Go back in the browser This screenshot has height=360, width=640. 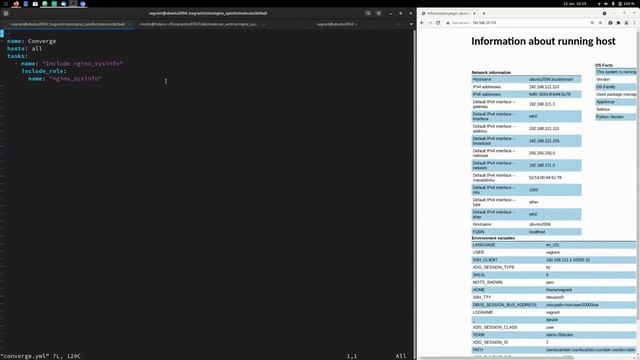pos(422,23)
